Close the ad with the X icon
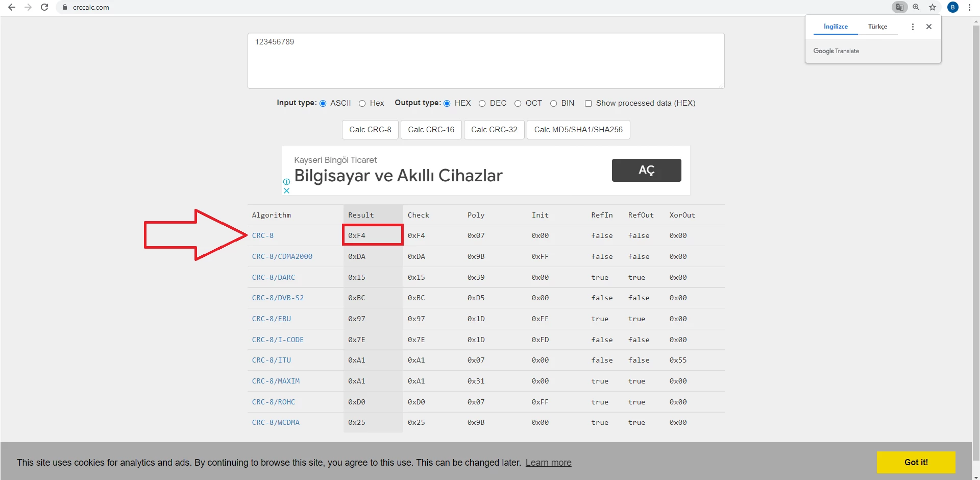The image size is (980, 480). click(x=286, y=190)
